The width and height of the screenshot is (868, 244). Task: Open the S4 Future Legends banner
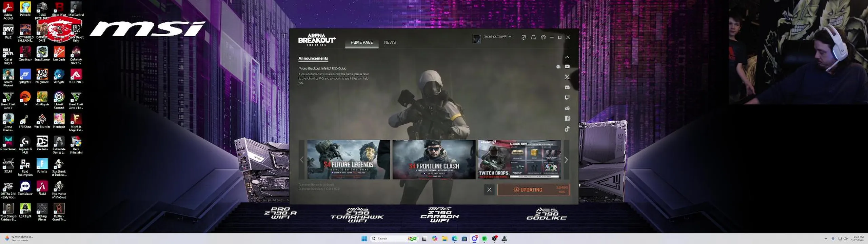tap(349, 160)
